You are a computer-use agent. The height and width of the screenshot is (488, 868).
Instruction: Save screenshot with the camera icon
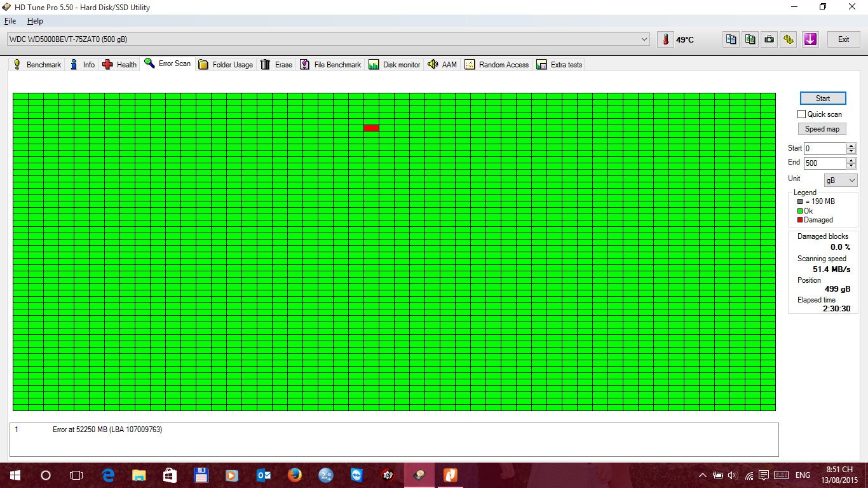(x=770, y=39)
